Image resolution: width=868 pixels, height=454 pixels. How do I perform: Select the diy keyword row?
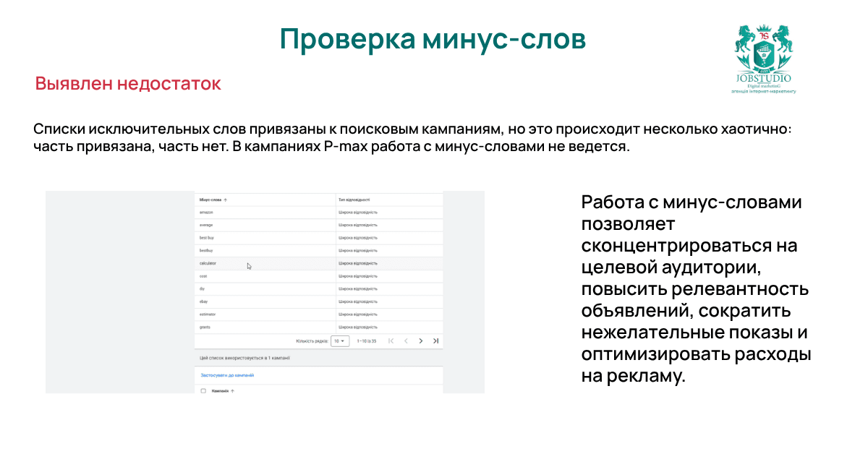point(319,288)
